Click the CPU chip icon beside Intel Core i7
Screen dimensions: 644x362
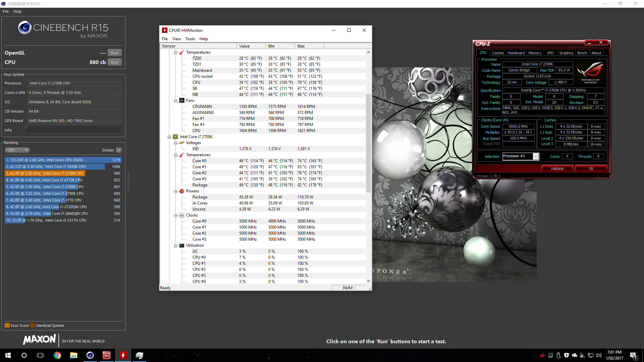tap(175, 137)
